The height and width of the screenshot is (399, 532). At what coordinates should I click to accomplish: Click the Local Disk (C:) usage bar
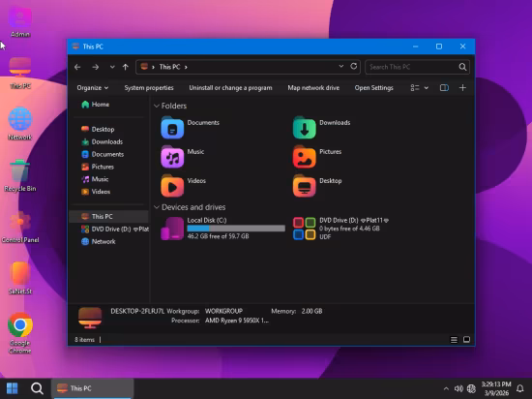click(236, 229)
